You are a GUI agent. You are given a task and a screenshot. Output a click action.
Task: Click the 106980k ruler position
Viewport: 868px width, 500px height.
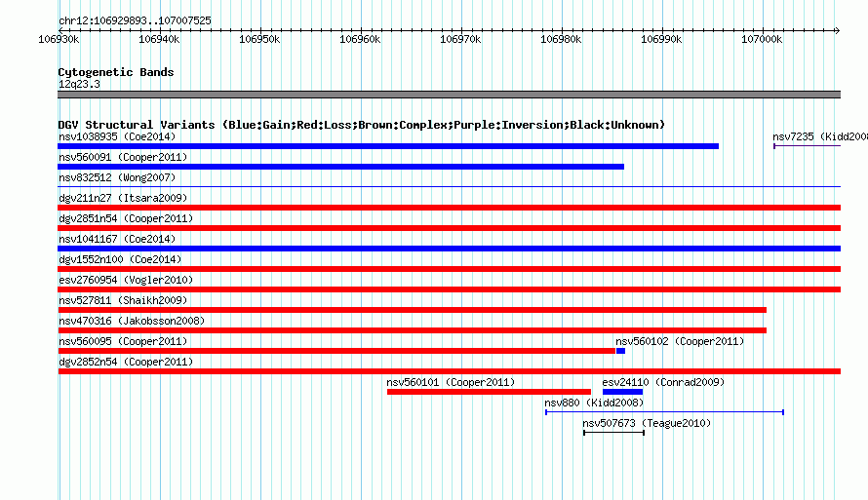(x=561, y=39)
